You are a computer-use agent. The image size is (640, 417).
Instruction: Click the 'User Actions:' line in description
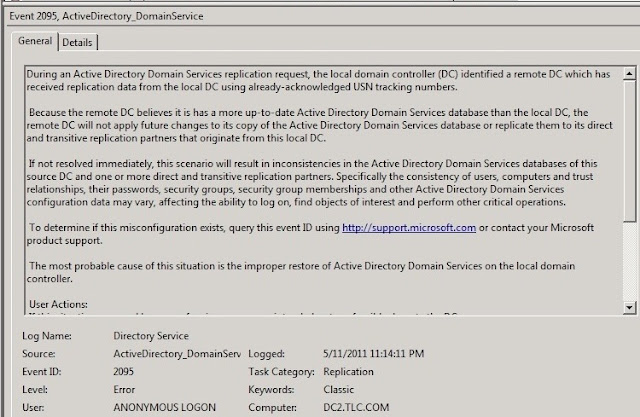pyautogui.click(x=58, y=304)
